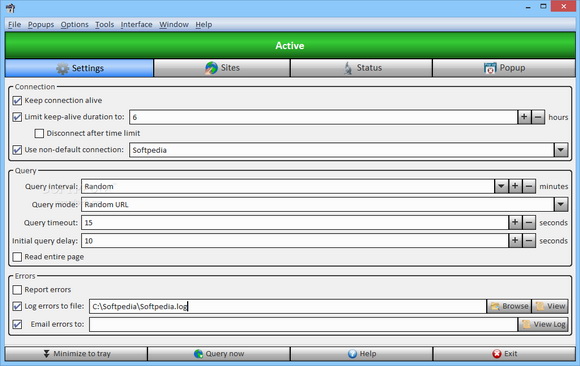Decrease keep-alive hours with minus button
The height and width of the screenshot is (366, 580).
tap(538, 117)
